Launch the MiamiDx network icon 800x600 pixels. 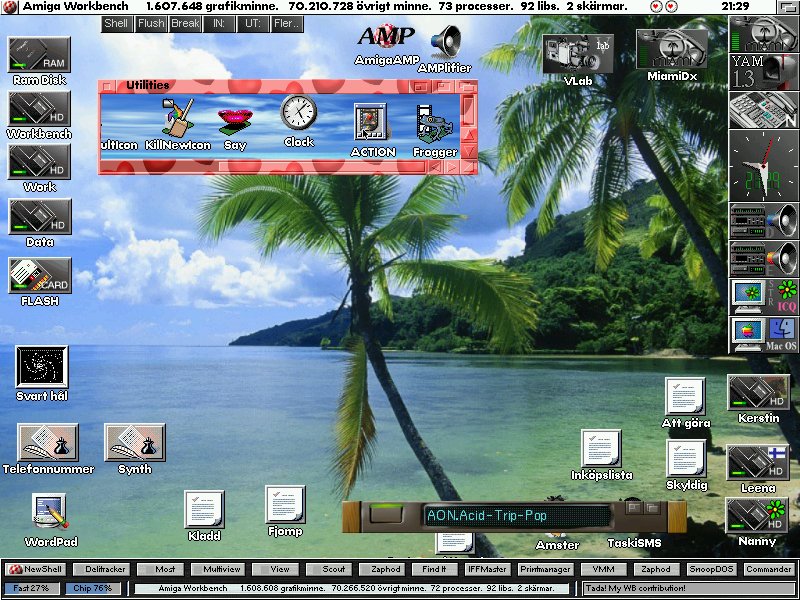click(x=671, y=49)
